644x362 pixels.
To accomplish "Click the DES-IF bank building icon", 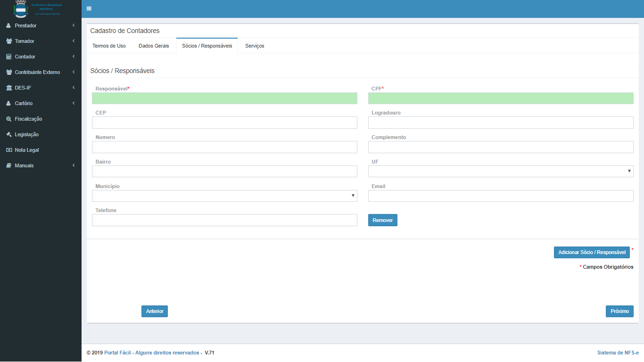I will (9, 88).
